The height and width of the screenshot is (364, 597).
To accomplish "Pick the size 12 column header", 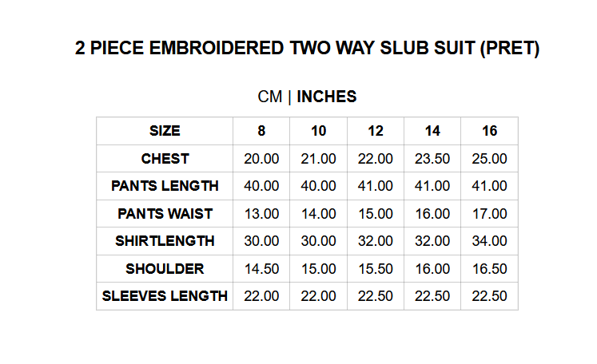I will tap(376, 131).
